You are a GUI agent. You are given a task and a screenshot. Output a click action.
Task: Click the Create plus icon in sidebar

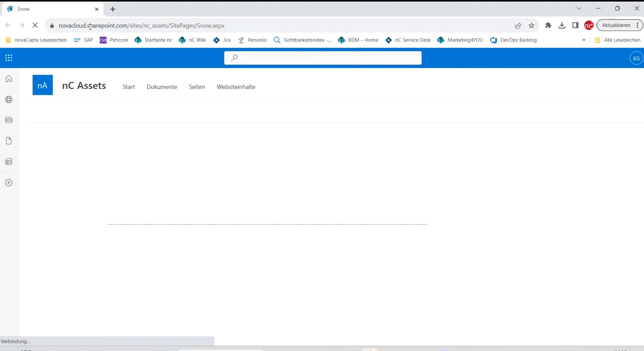click(x=9, y=183)
